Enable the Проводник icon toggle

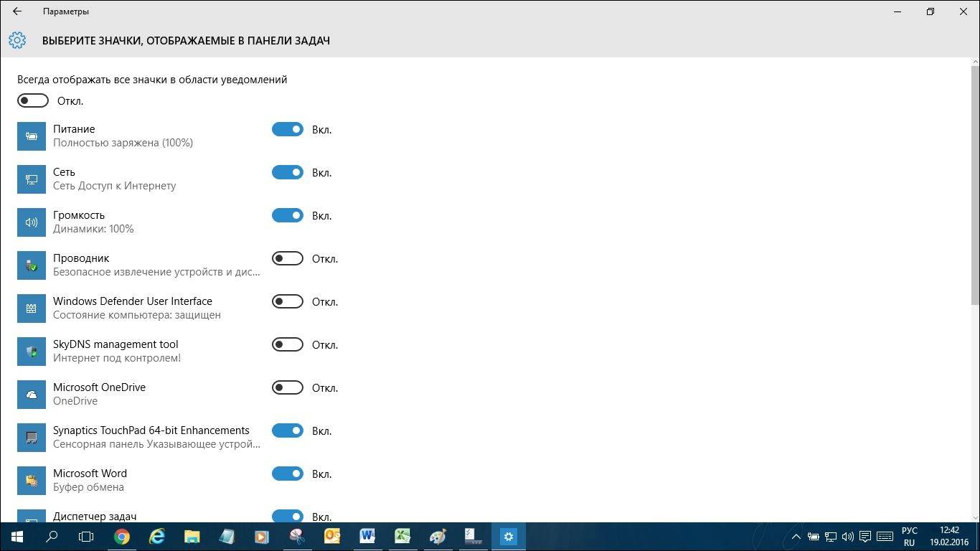[x=288, y=258]
